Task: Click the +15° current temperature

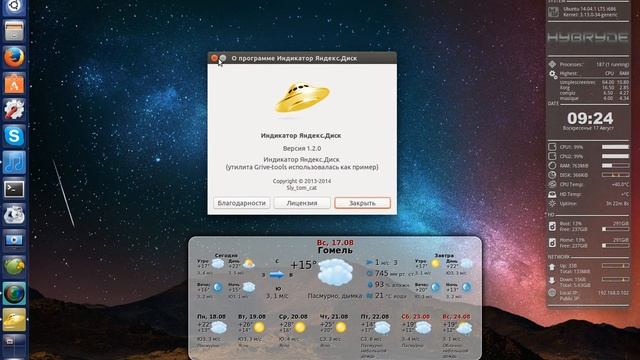Action: coord(303,265)
